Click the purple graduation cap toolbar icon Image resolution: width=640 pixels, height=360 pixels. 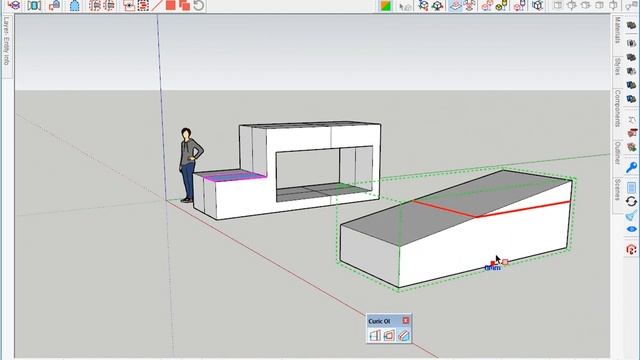pos(14,5)
